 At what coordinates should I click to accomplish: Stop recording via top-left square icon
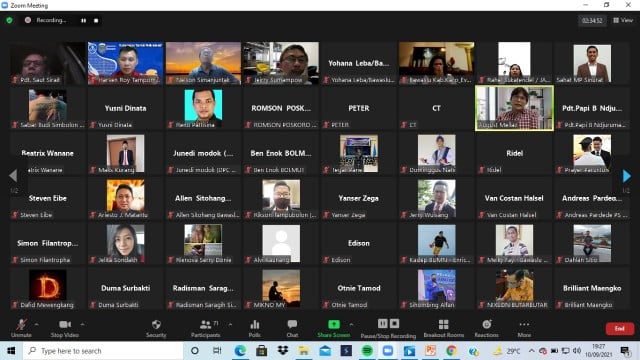pos(96,20)
